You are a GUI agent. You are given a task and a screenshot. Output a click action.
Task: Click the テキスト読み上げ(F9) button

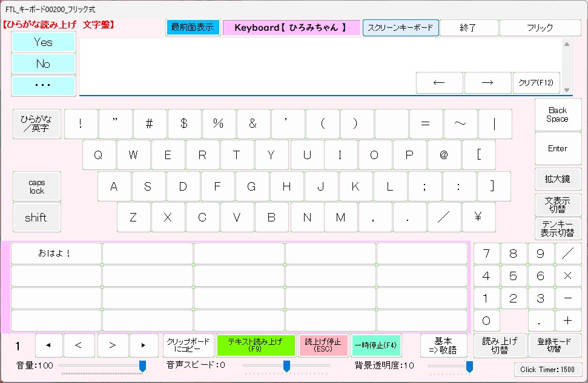(x=256, y=345)
